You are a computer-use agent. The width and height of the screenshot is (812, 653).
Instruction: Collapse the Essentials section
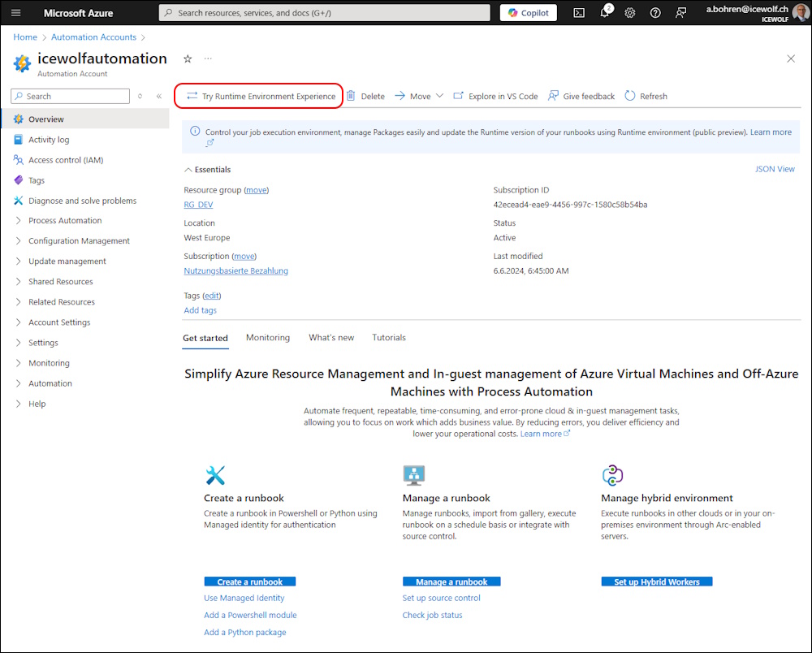click(x=208, y=169)
